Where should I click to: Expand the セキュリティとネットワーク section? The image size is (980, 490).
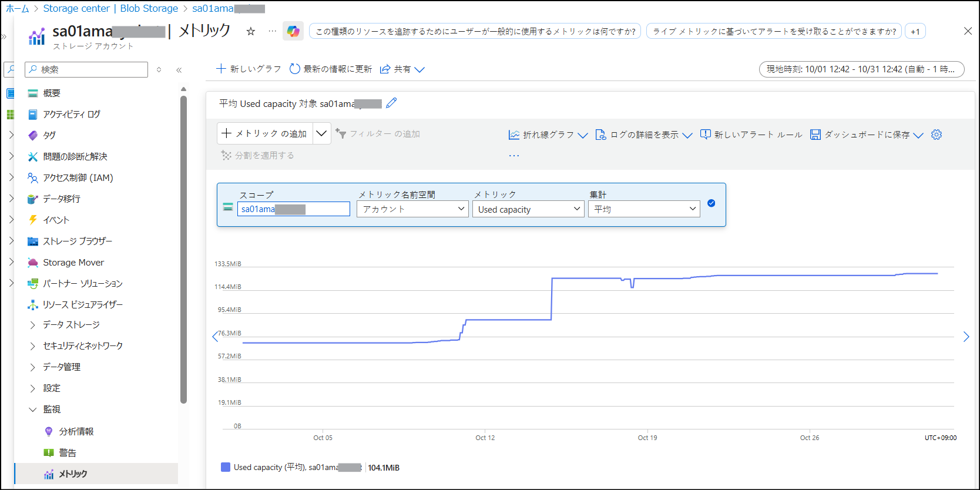pos(33,346)
